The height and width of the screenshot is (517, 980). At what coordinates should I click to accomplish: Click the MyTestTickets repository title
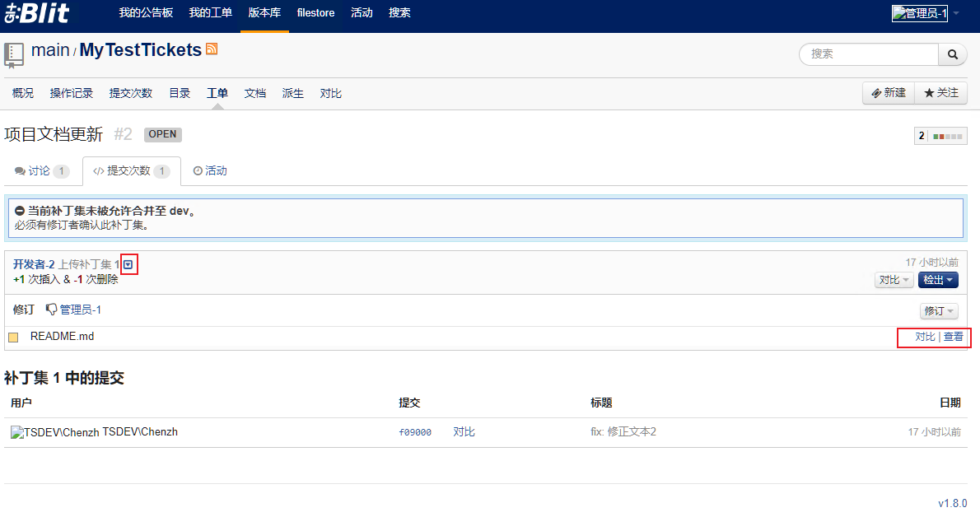click(141, 50)
